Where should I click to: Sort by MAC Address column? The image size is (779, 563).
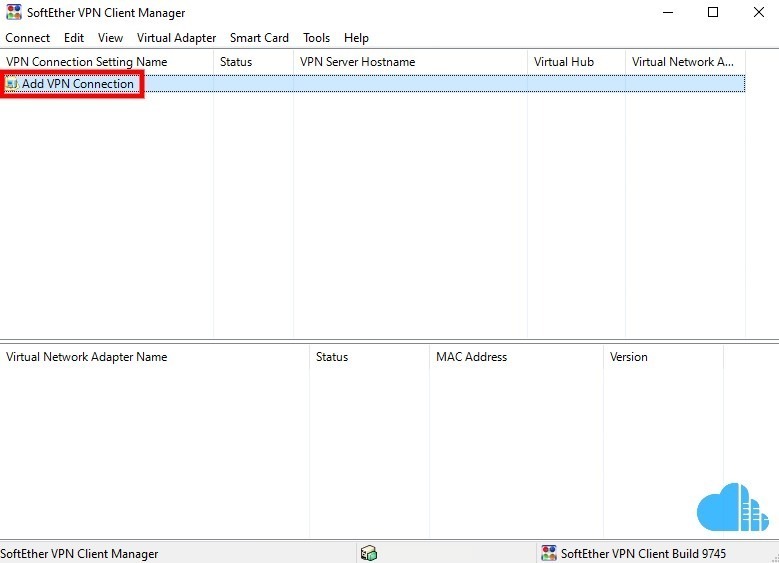(x=516, y=357)
